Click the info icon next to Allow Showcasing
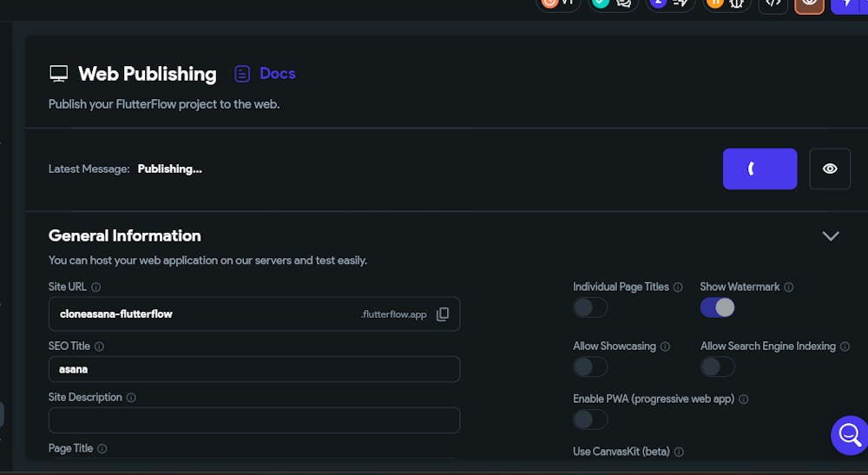The image size is (868, 475). click(x=665, y=346)
